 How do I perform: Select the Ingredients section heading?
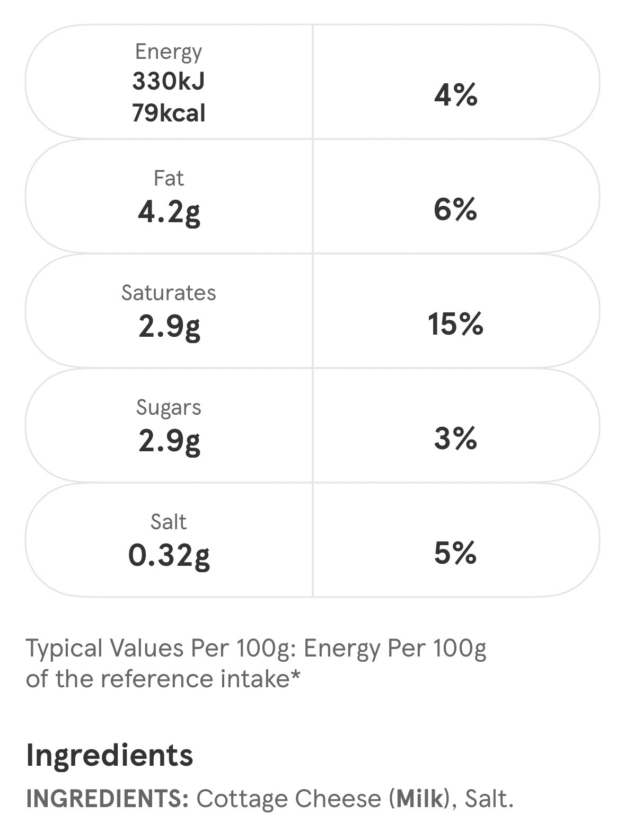coord(109,755)
